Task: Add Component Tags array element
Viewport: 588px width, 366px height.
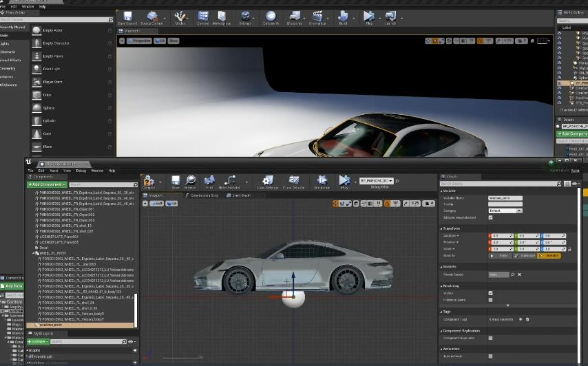Action: coord(521,319)
